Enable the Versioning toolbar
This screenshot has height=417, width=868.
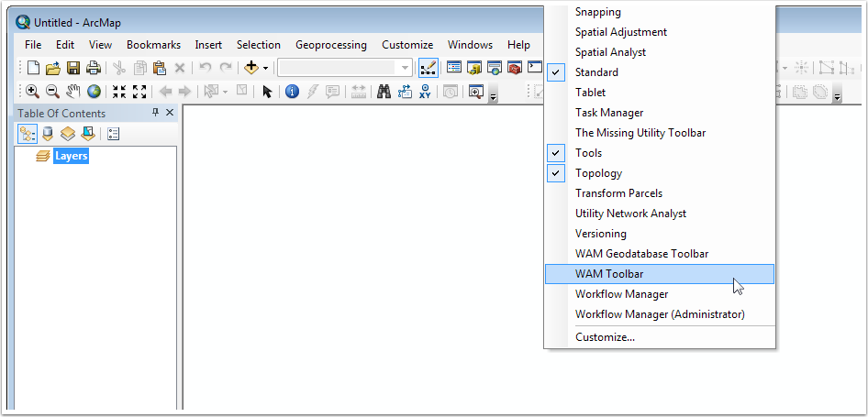click(660, 234)
